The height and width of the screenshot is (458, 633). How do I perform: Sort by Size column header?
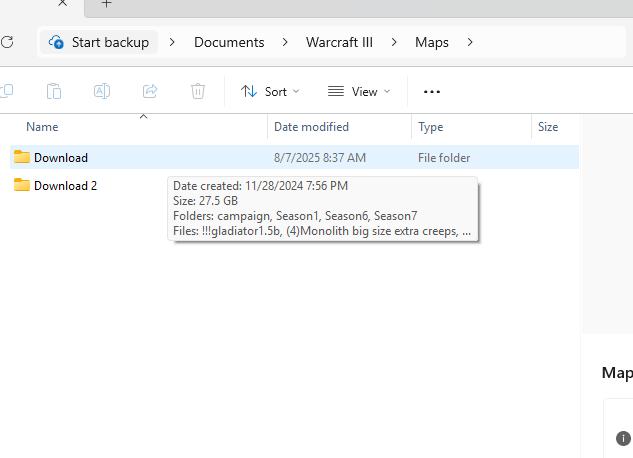pos(548,127)
